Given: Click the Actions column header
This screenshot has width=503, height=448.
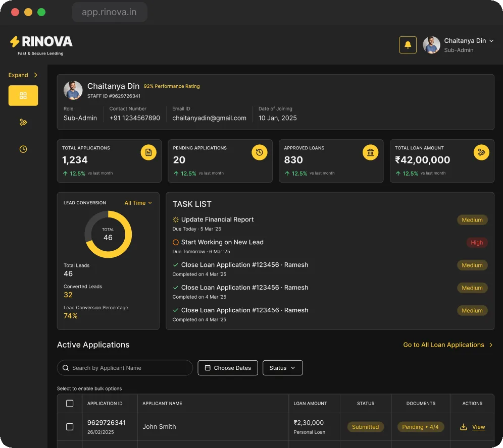Looking at the screenshot, I should coord(472,404).
